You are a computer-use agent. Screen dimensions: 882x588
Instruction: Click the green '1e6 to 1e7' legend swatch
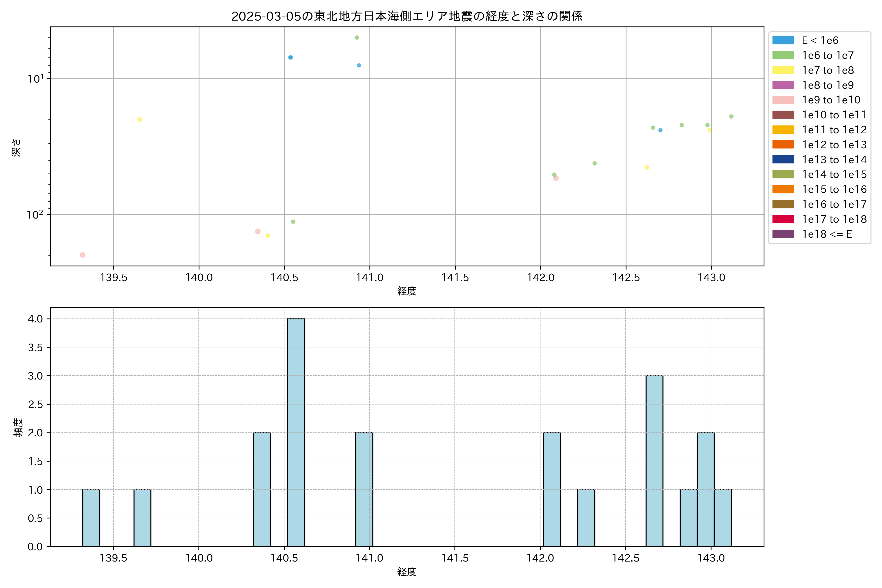click(x=783, y=55)
